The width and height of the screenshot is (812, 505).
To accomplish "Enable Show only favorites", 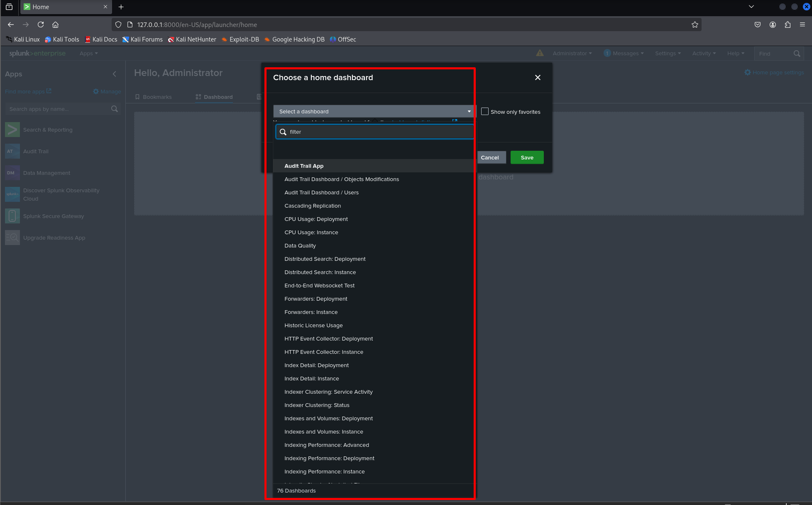I will (x=484, y=111).
